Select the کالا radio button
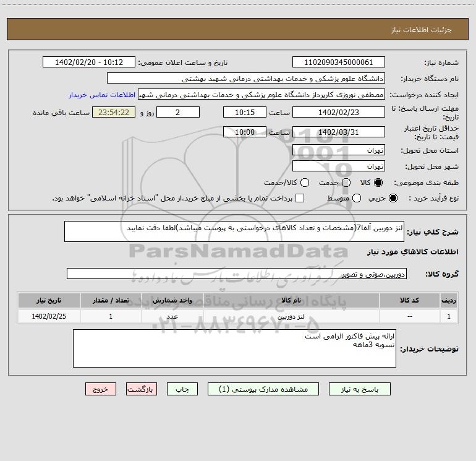 (378, 183)
